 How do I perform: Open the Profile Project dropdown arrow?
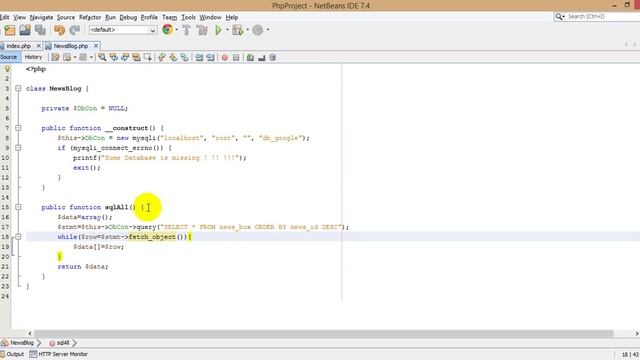point(268,30)
